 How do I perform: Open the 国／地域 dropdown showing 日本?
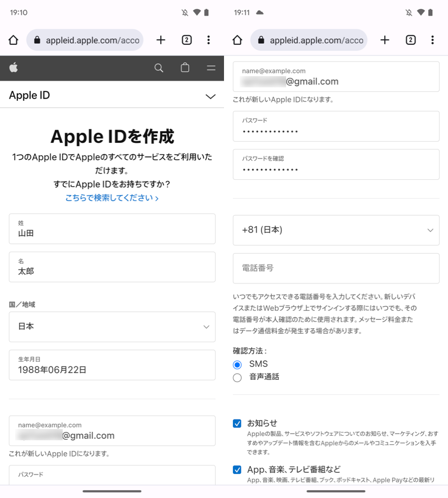pos(112,327)
